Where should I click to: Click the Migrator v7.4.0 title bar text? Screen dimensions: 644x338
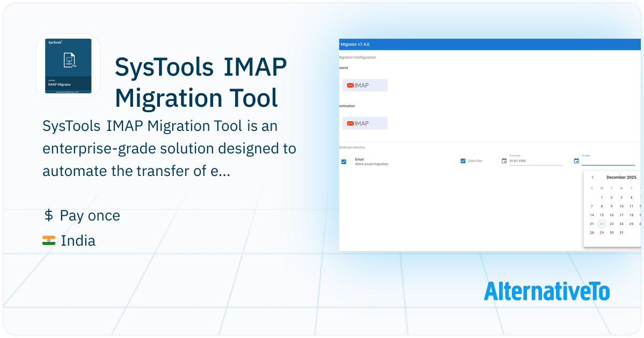[x=355, y=45]
